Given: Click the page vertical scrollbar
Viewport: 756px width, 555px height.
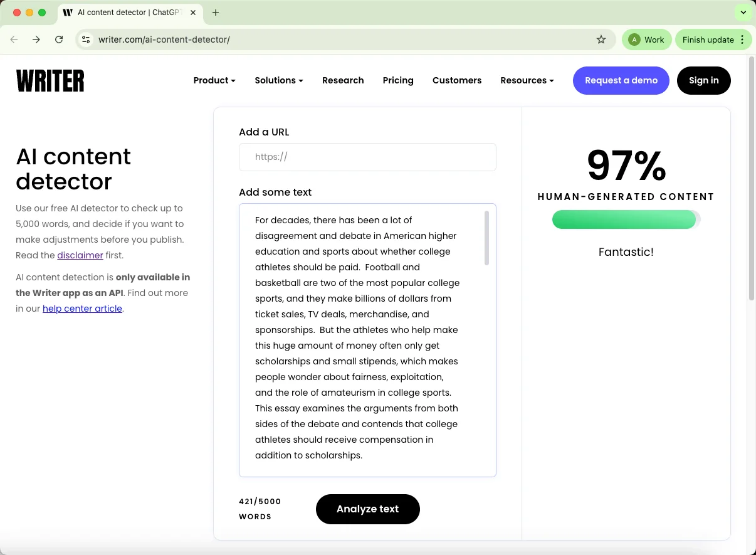Looking at the screenshot, I should [752, 179].
